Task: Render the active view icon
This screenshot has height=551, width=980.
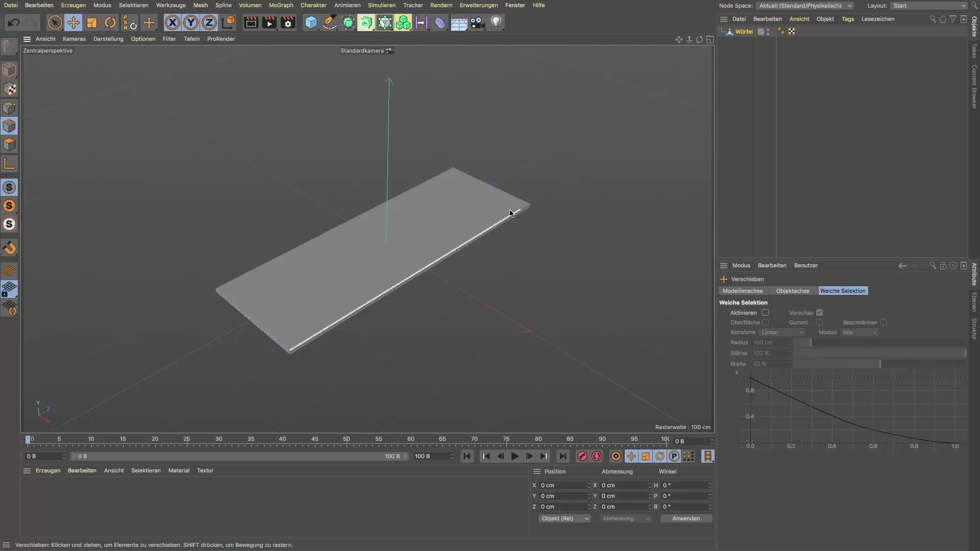Action: [251, 22]
